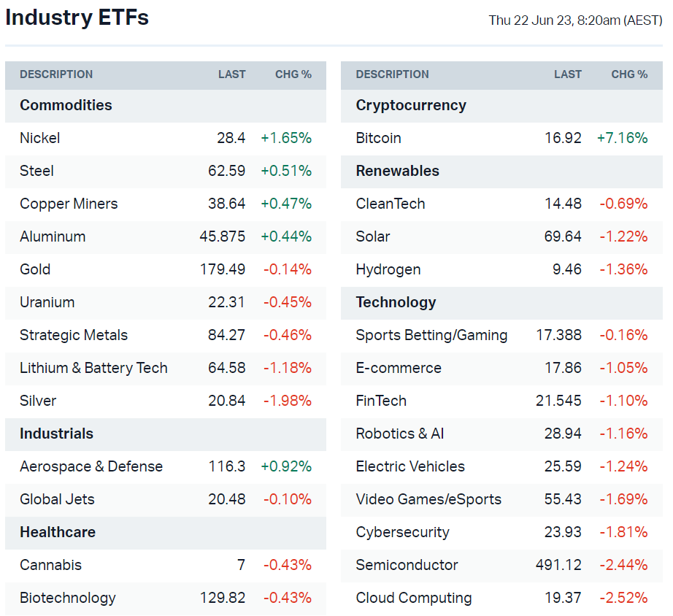
Task: Click Bitcoin's +7.16% change value
Action: pos(622,138)
